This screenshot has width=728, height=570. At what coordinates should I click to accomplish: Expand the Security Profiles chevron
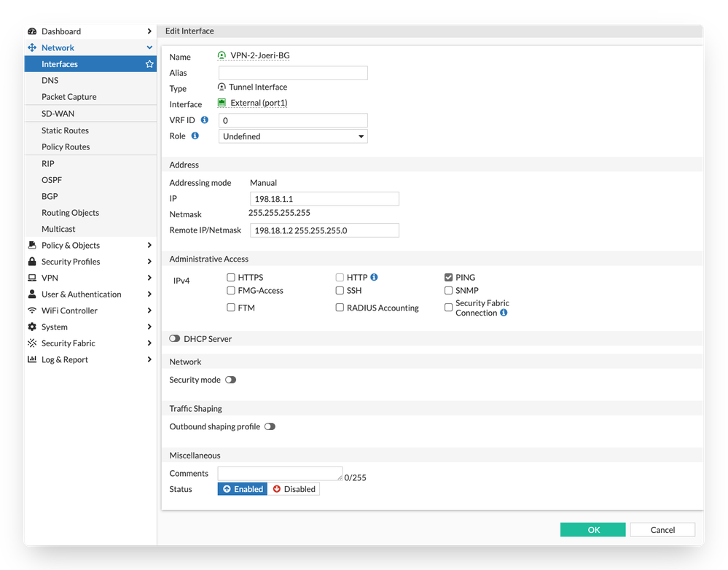[x=149, y=261]
